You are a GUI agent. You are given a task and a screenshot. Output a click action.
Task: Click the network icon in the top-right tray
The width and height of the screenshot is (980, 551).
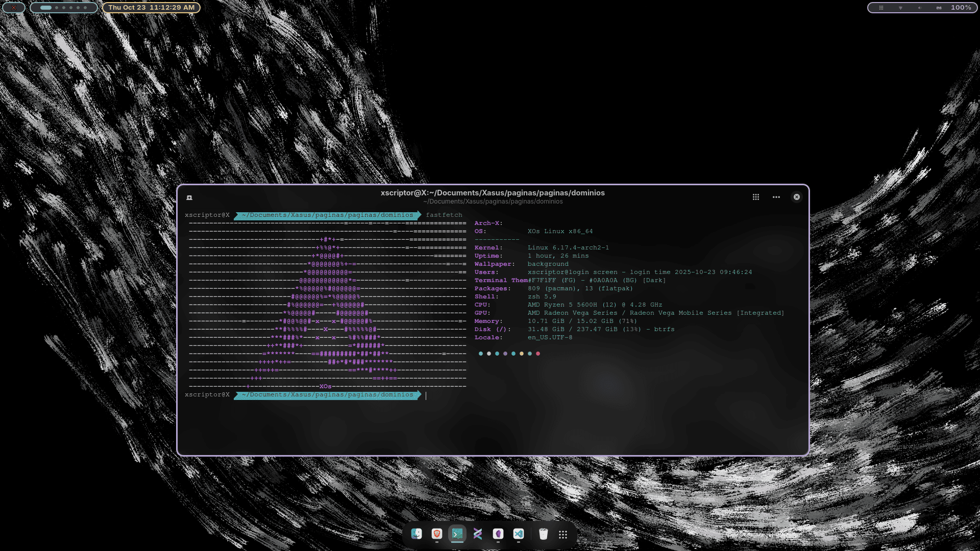click(900, 8)
